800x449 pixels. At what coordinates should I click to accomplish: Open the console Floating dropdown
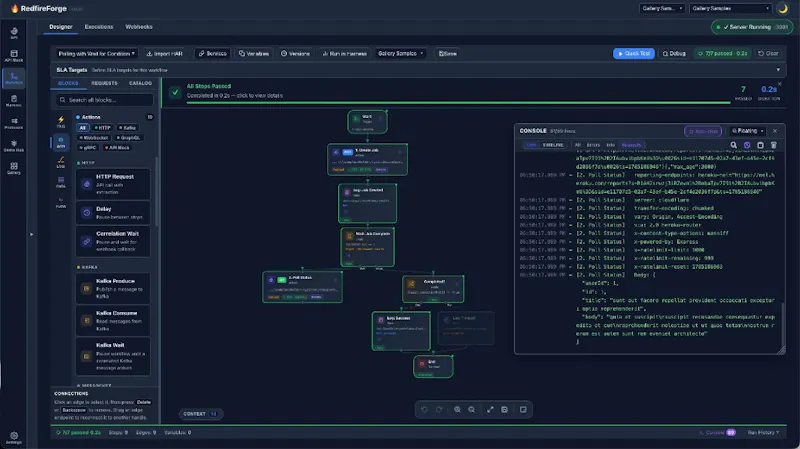[x=747, y=131]
